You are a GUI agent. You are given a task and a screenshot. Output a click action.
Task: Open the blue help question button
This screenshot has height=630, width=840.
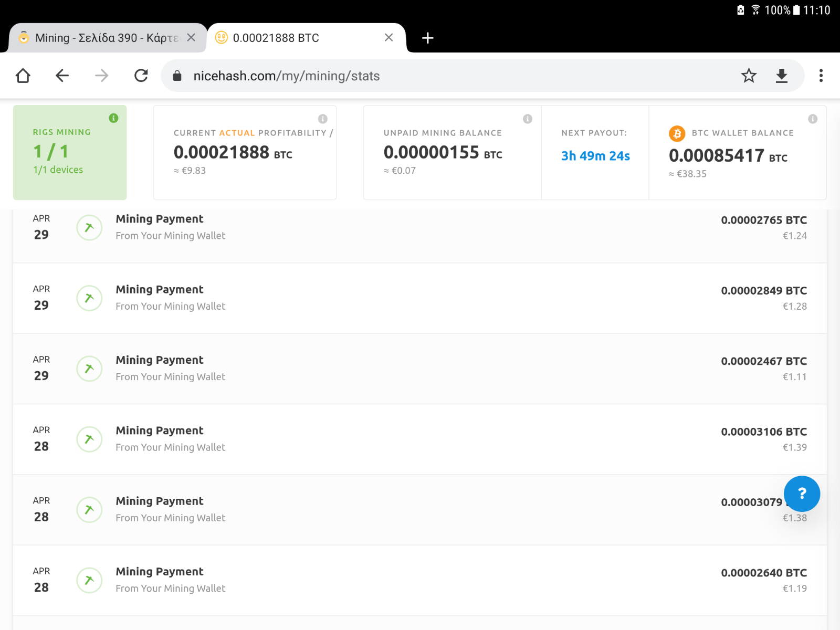(802, 493)
